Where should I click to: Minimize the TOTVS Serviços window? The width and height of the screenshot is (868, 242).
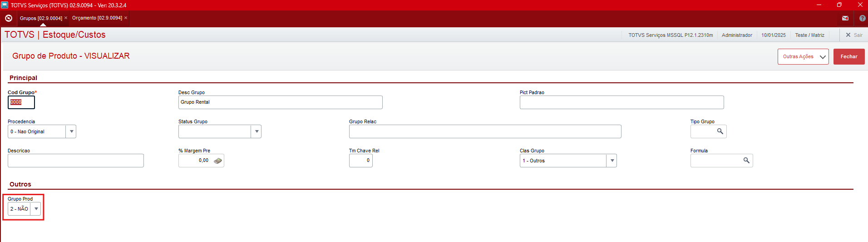pyautogui.click(x=819, y=5)
